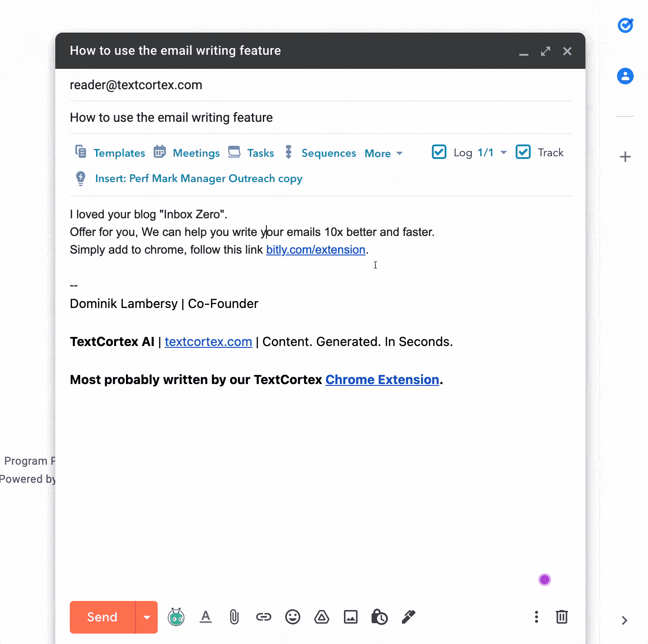This screenshot has width=648, height=644.
Task: Open the send options arrow
Action: click(147, 617)
